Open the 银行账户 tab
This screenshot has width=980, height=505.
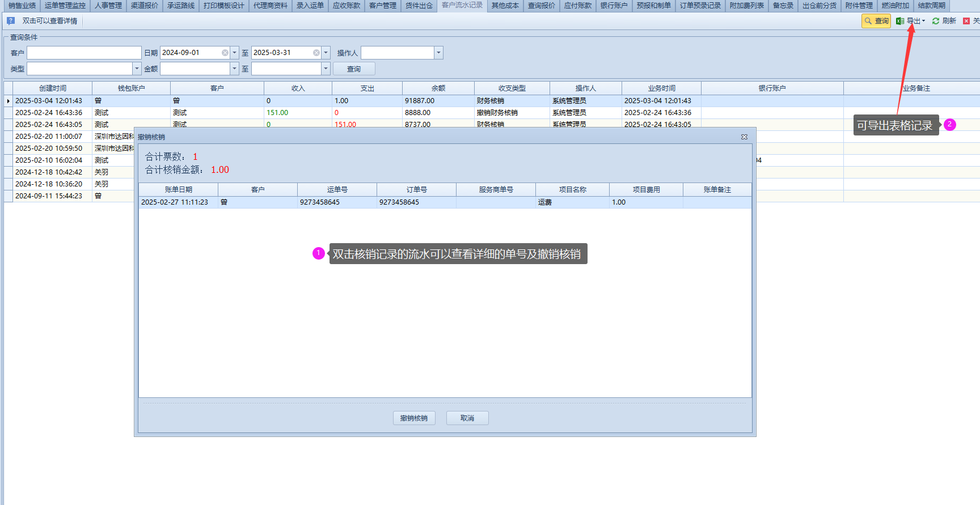tap(614, 6)
